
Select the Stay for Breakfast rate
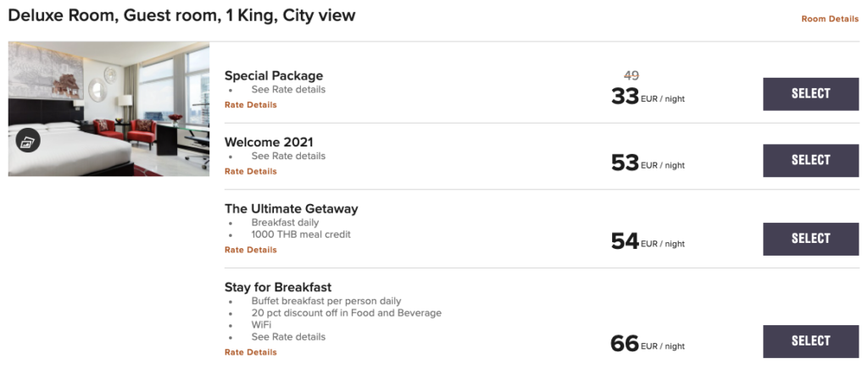810,341
